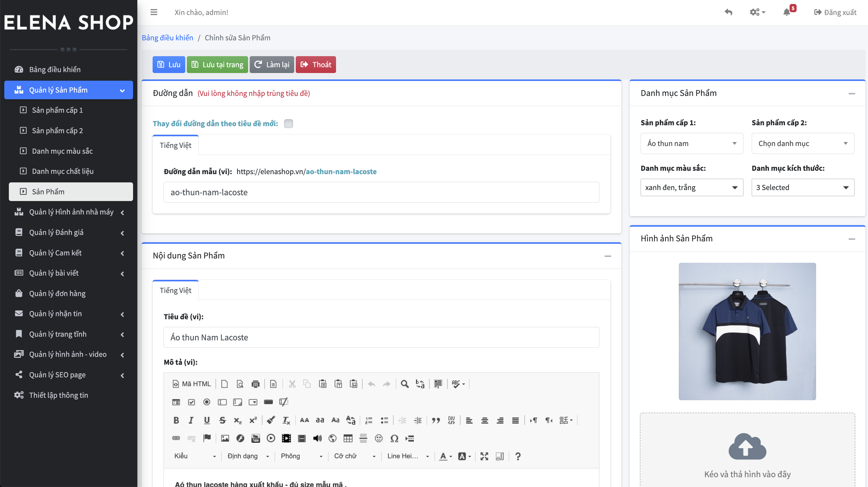Click the Find magnifier icon in editor
The height and width of the screenshot is (487, 868).
[x=405, y=384]
